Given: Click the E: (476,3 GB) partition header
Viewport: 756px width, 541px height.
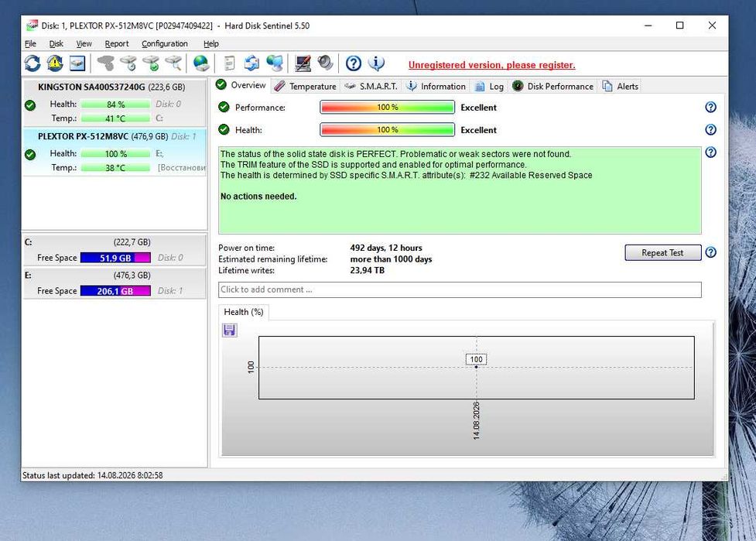Looking at the screenshot, I should [x=115, y=276].
